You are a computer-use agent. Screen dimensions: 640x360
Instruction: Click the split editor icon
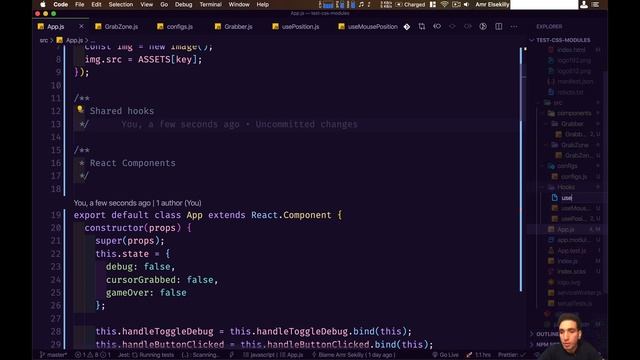pyautogui.click(x=499, y=27)
